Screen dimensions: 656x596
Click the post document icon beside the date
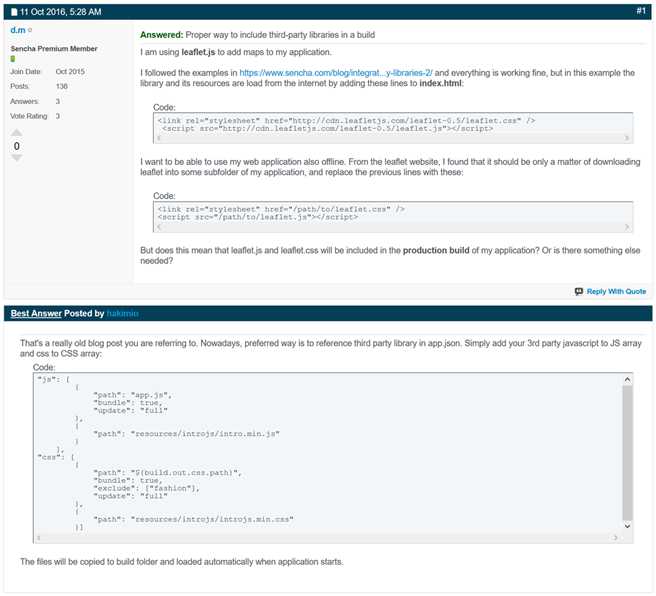click(x=14, y=12)
